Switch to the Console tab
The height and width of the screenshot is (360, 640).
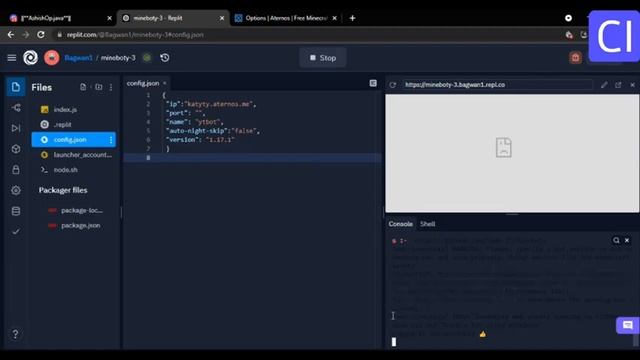pos(400,224)
